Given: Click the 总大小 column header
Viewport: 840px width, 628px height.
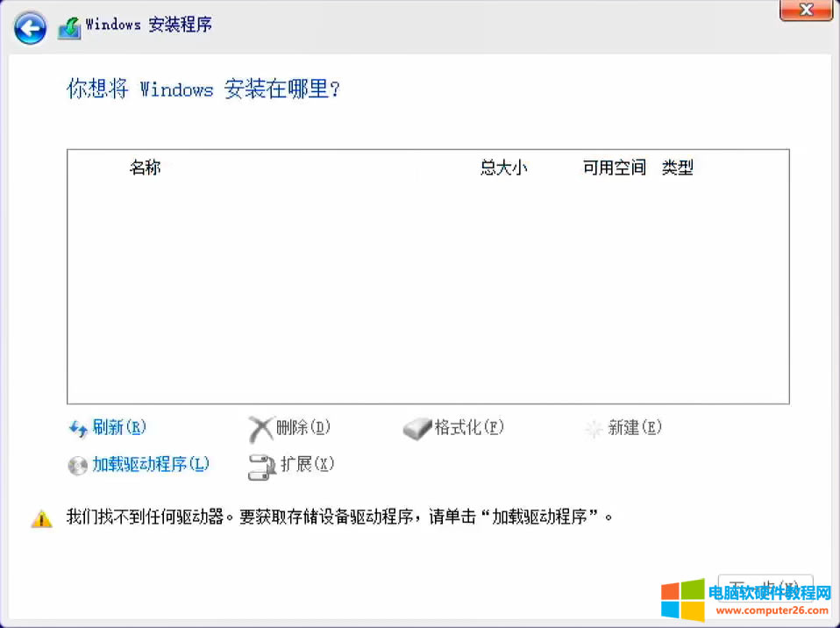Looking at the screenshot, I should click(x=503, y=168).
